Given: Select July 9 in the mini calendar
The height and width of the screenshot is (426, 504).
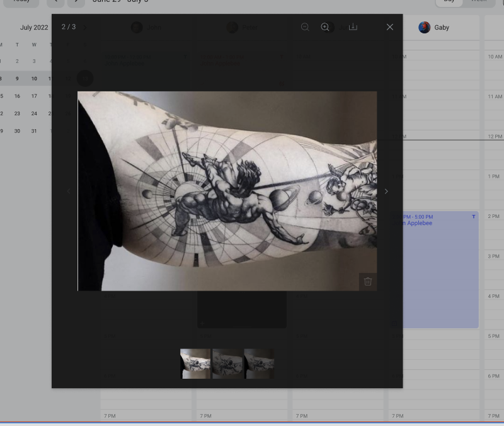Looking at the screenshot, I should [x=17, y=79].
